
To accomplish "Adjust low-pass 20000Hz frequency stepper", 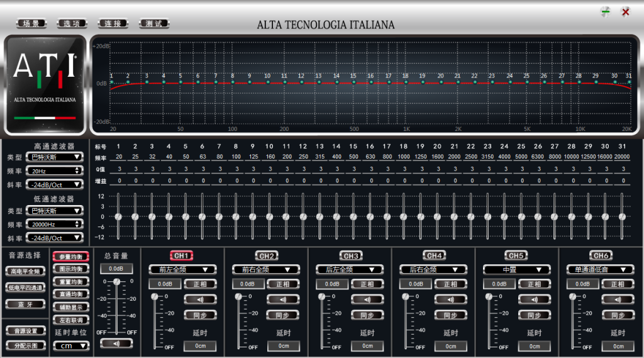I will [x=77, y=224].
